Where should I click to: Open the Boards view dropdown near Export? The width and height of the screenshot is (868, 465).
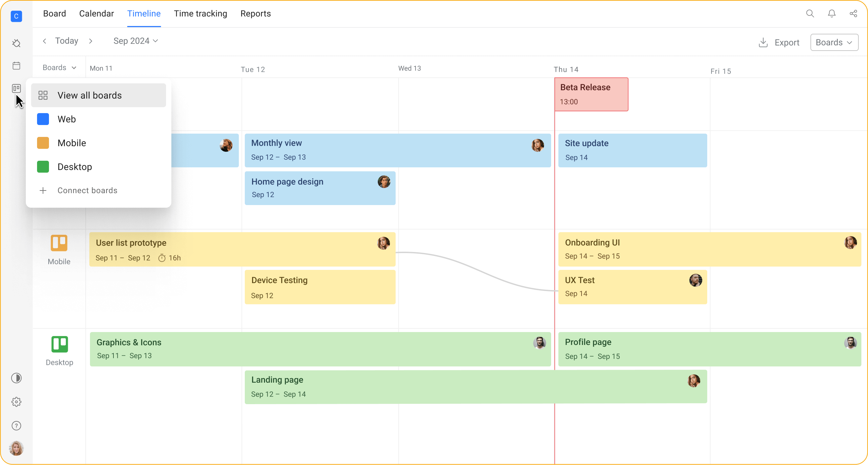pyautogui.click(x=834, y=42)
